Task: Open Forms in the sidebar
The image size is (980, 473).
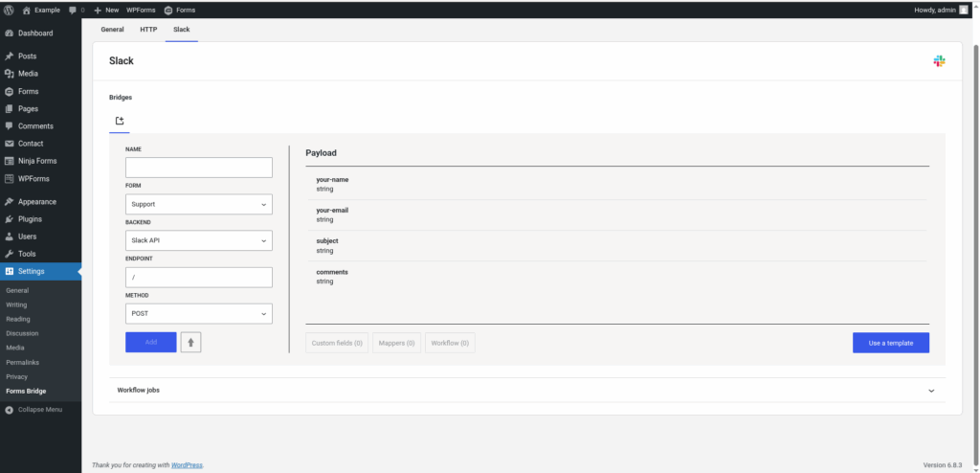Action: click(x=40, y=91)
